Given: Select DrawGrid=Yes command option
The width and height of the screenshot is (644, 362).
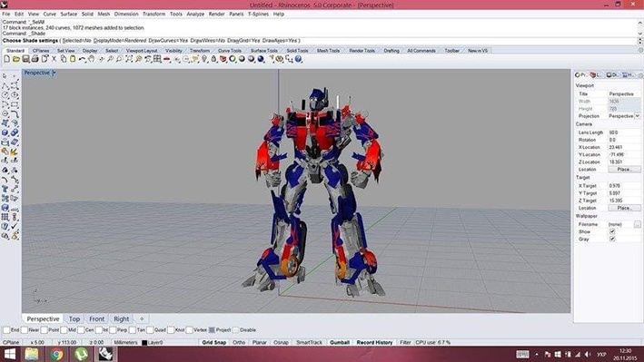Looking at the screenshot, I should pyautogui.click(x=243, y=41).
